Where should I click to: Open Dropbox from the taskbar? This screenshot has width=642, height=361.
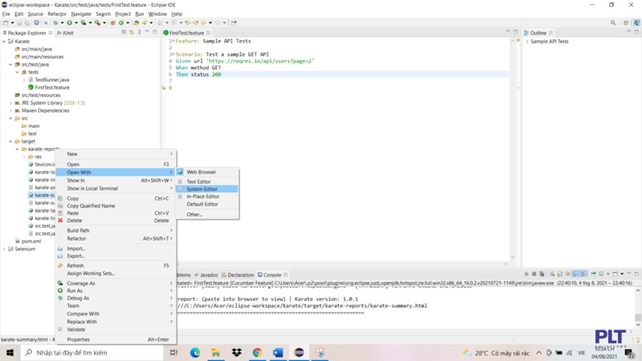pos(236,352)
